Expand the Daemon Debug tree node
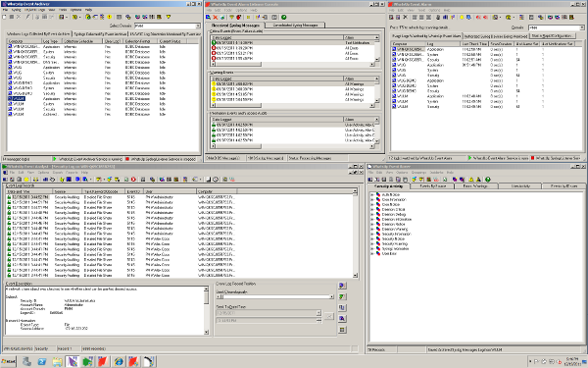The width and height of the screenshot is (588, 368). pos(372,214)
